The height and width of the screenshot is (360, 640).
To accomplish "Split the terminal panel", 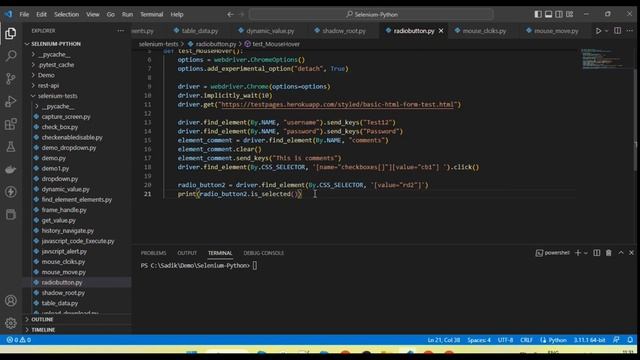I will click(x=597, y=253).
